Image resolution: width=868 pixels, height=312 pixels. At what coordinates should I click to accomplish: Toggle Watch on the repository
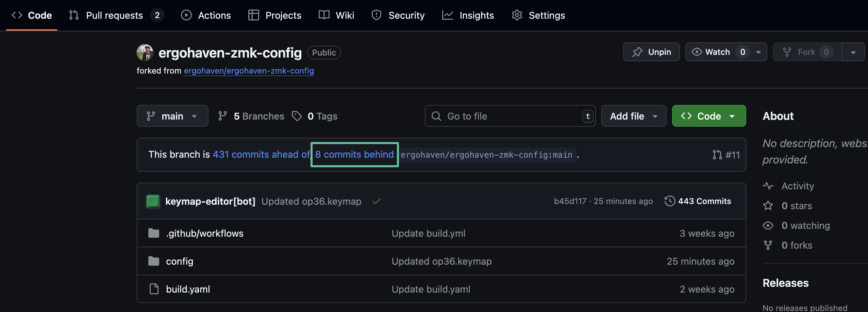(718, 52)
